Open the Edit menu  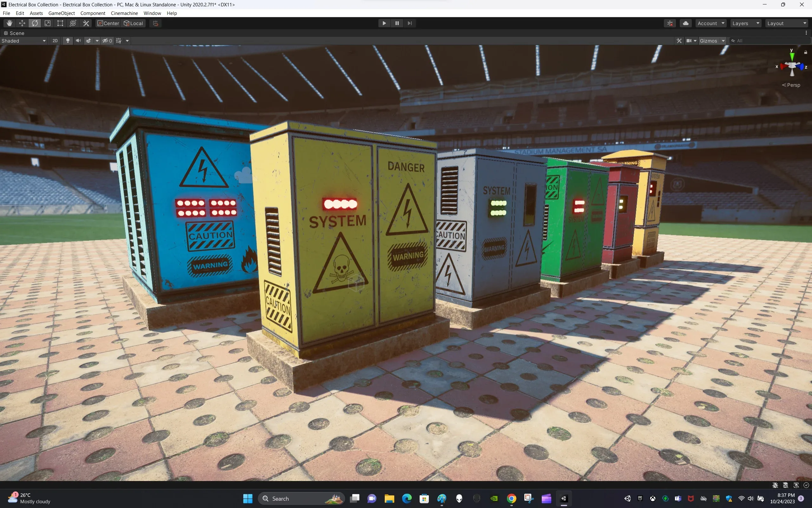20,13
